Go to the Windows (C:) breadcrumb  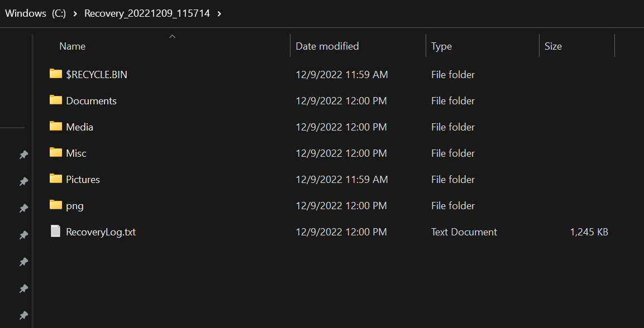coord(35,13)
